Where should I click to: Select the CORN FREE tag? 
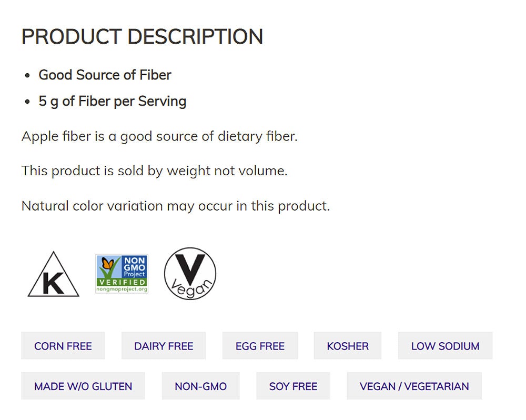[x=63, y=346]
